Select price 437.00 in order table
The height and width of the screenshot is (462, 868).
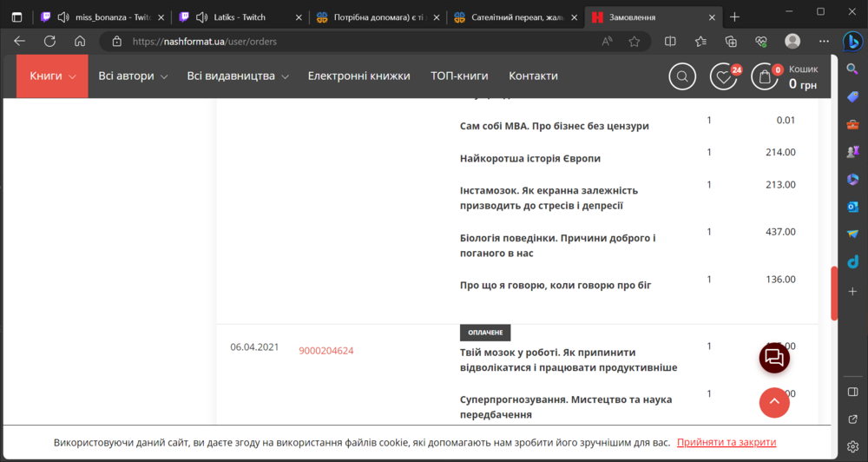click(x=780, y=232)
